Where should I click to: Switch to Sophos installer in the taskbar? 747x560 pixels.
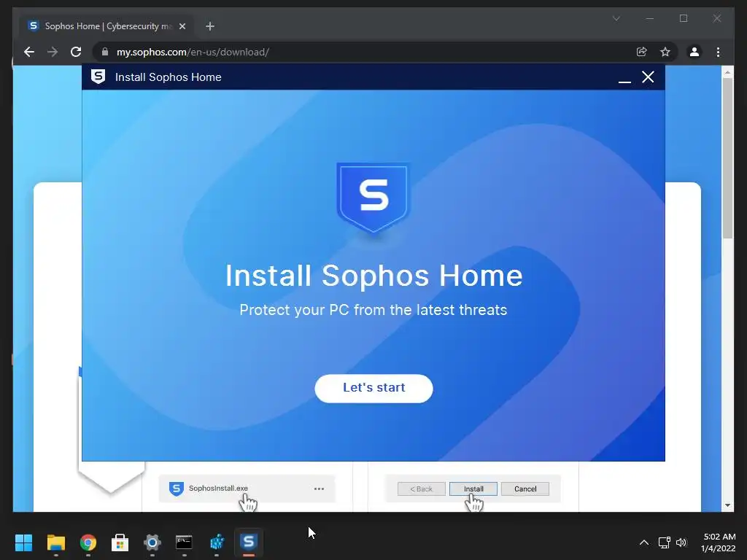point(249,542)
